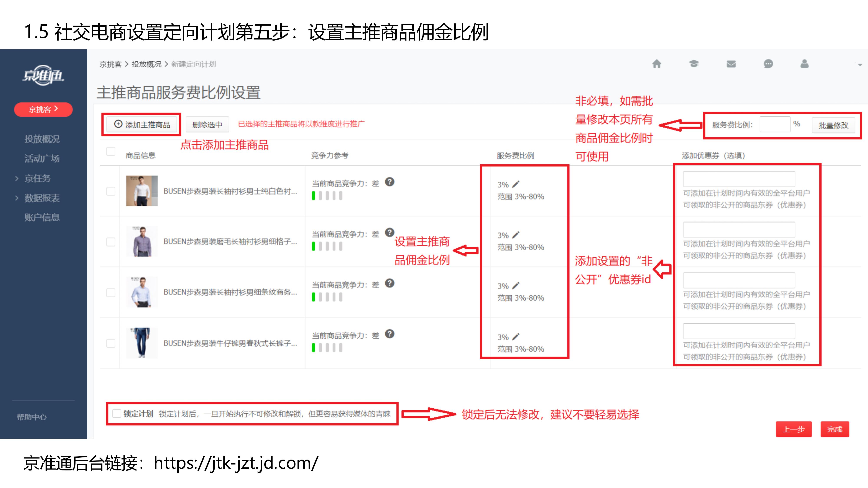This screenshot has width=868, height=488.
Task: Select checkbox for BUSEN white shirt row
Action: [x=110, y=191]
